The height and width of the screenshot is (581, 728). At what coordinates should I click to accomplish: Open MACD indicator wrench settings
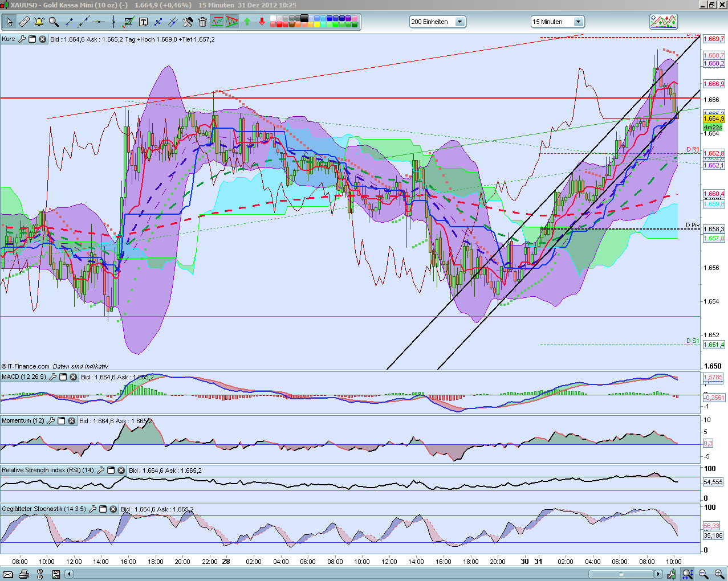pyautogui.click(x=53, y=377)
